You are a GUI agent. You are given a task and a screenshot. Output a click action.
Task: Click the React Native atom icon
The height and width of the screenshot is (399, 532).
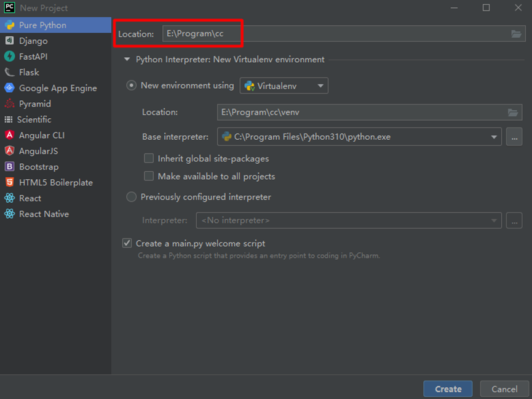[9, 214]
